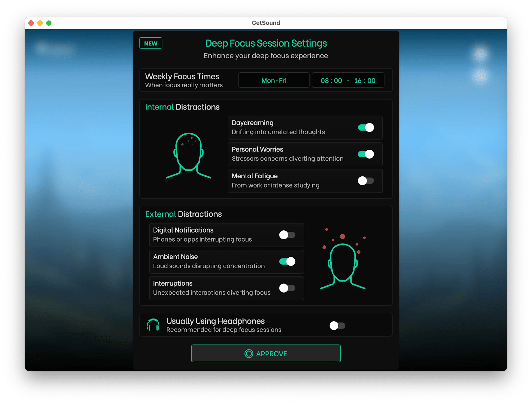The width and height of the screenshot is (532, 404).
Task: Enable the Mental Fatigue toggle
Action: 366,181
